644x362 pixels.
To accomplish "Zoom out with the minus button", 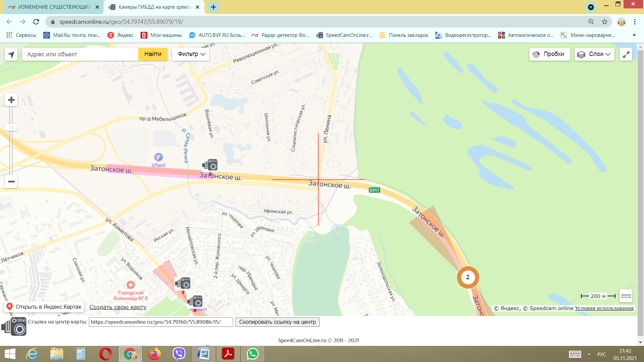I will (11, 182).
